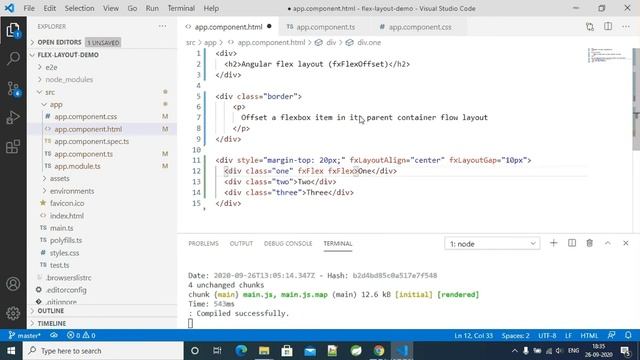Image resolution: width=640 pixels, height=360 pixels.
Task: Open the Terminal menu
Action: point(181,8)
